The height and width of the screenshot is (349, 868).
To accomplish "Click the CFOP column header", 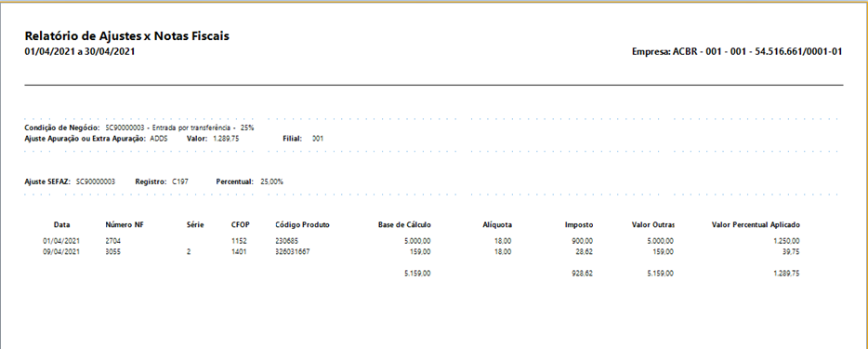I will (x=241, y=225).
